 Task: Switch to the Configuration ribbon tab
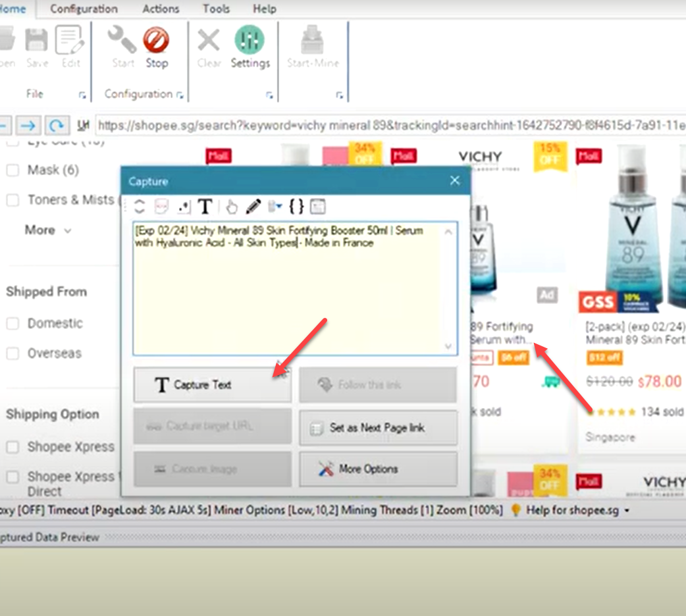84,9
